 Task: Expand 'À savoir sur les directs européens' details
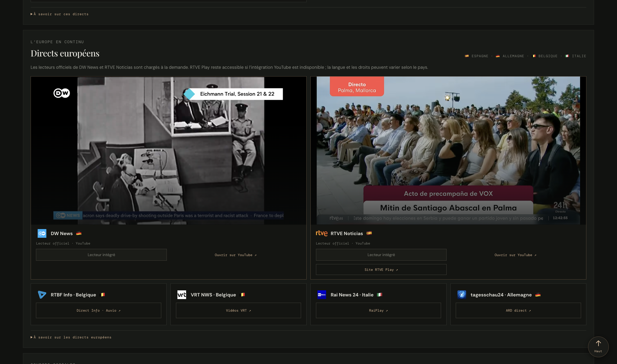tap(71, 337)
